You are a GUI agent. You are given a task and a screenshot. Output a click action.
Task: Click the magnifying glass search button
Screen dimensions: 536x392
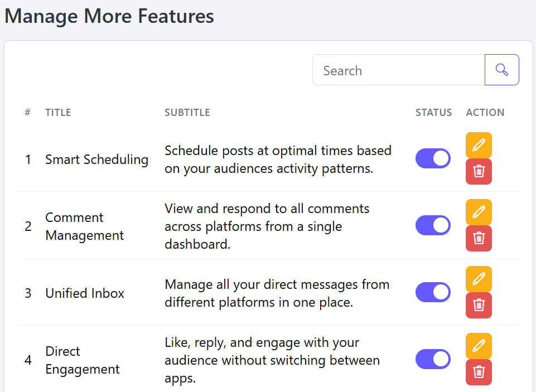501,70
